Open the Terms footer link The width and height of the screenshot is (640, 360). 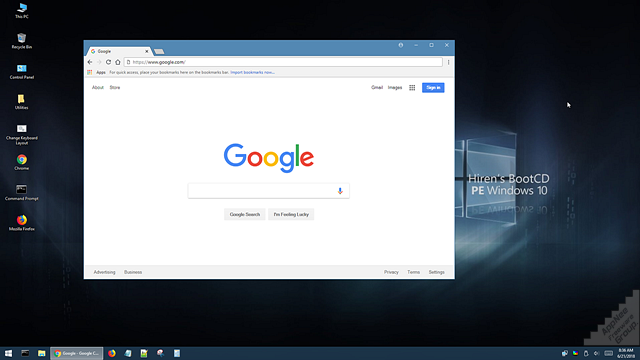click(x=413, y=272)
